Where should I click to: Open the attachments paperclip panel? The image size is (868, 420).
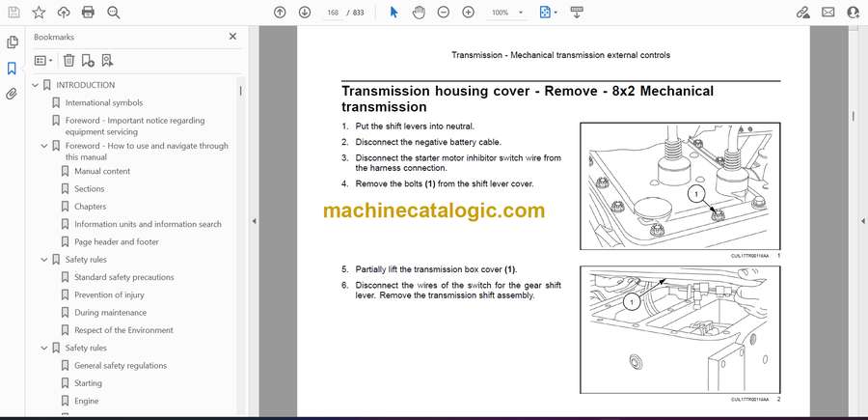point(12,95)
